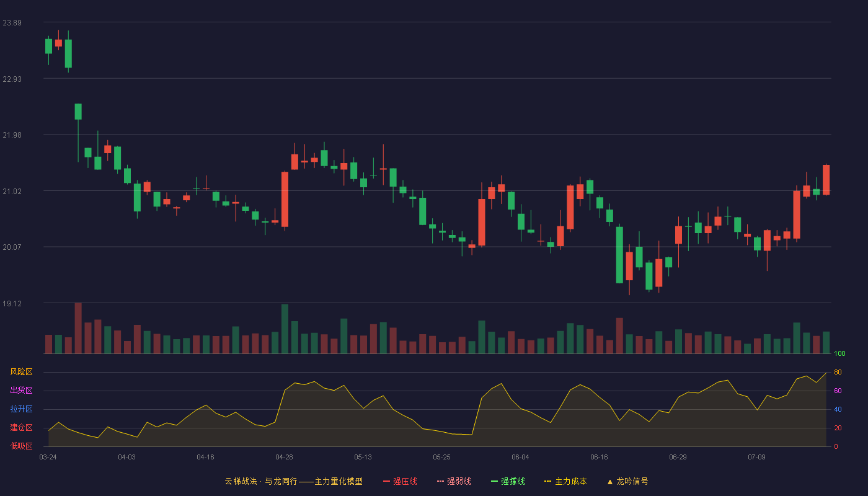Click the blue 40 indicator scale value

(838, 409)
